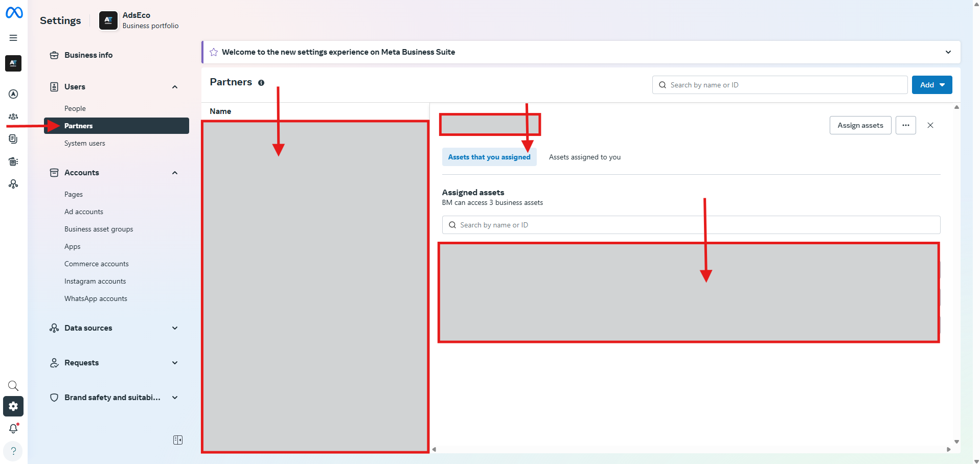Click the horizontal scrollbar right arrow
This screenshot has width=980, height=464.
pyautogui.click(x=949, y=450)
